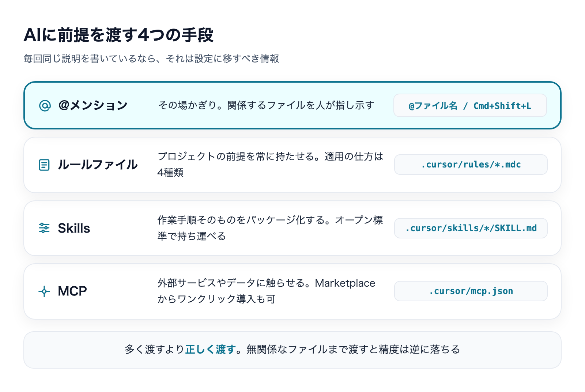The height and width of the screenshot is (392, 585).
Task: Click the .cursor/mcp.json code chip
Action: point(471,291)
